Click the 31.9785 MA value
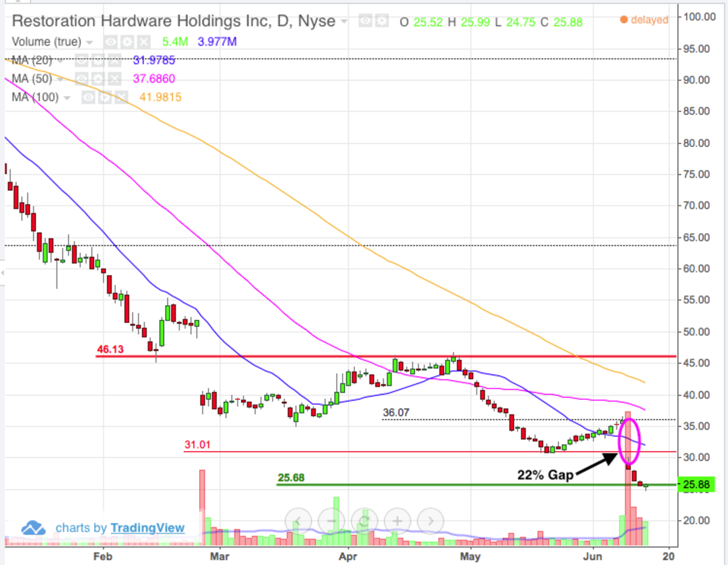Image resolution: width=728 pixels, height=565 pixels. (x=154, y=61)
